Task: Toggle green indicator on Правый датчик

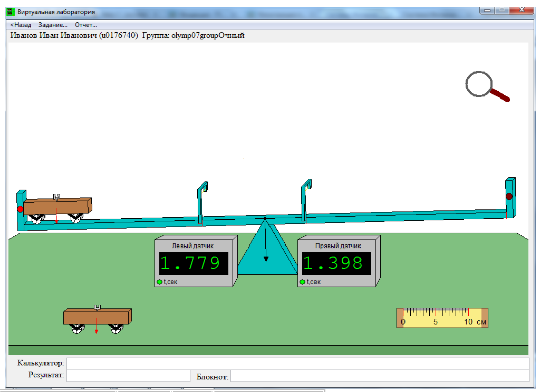Action: [x=302, y=282]
